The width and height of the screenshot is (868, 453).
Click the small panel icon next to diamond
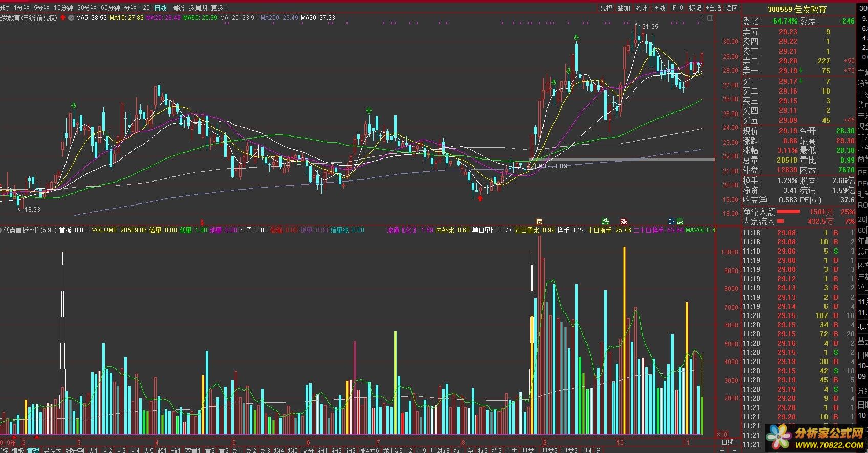pyautogui.click(x=710, y=18)
